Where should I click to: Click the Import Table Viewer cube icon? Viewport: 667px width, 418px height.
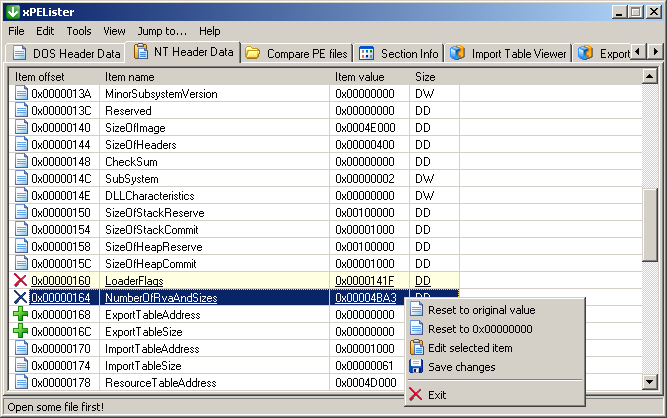[x=457, y=53]
